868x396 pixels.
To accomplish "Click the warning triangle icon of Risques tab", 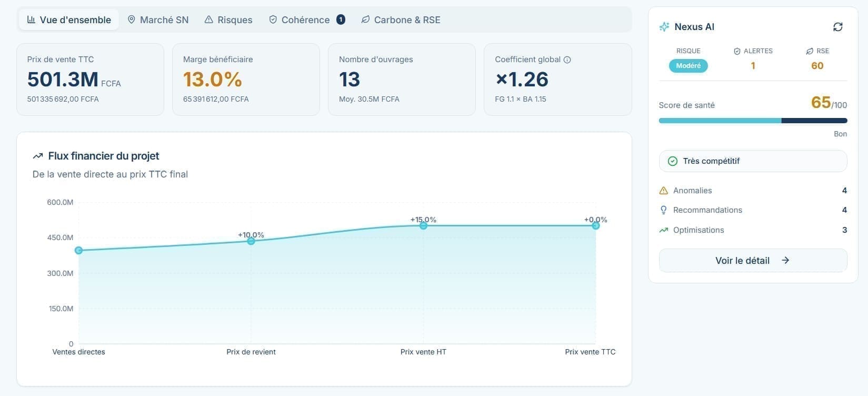I will tap(209, 20).
